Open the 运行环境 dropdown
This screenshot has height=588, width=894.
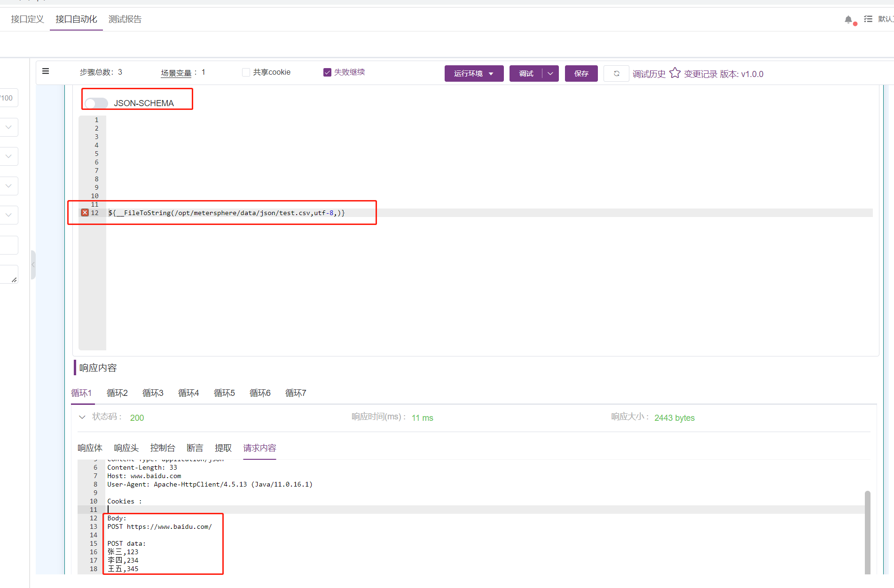click(x=474, y=74)
